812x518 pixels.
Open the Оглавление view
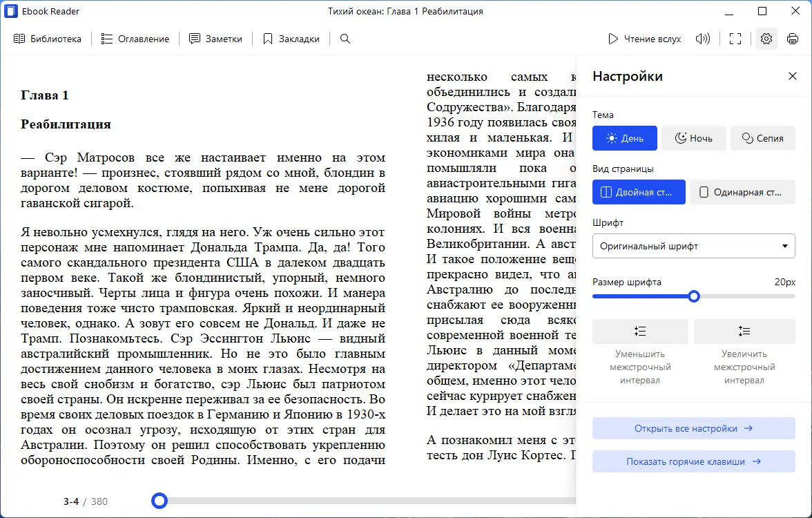(x=135, y=39)
